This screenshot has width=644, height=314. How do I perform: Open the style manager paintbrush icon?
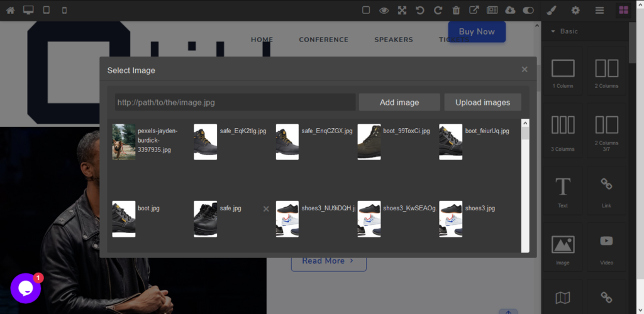551,10
